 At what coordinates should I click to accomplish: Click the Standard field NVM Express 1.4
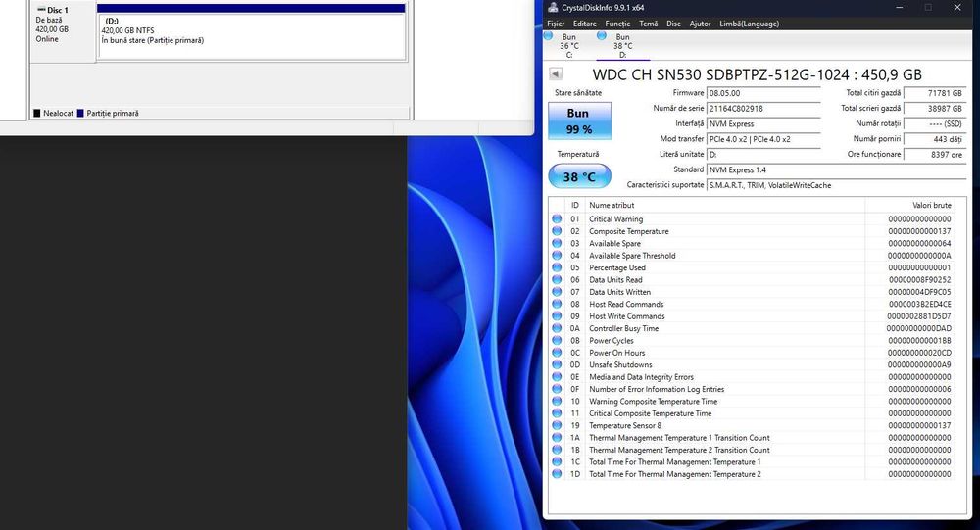point(836,170)
